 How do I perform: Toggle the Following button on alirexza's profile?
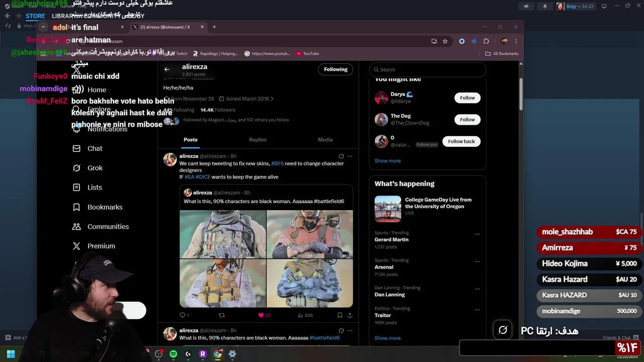point(336,69)
